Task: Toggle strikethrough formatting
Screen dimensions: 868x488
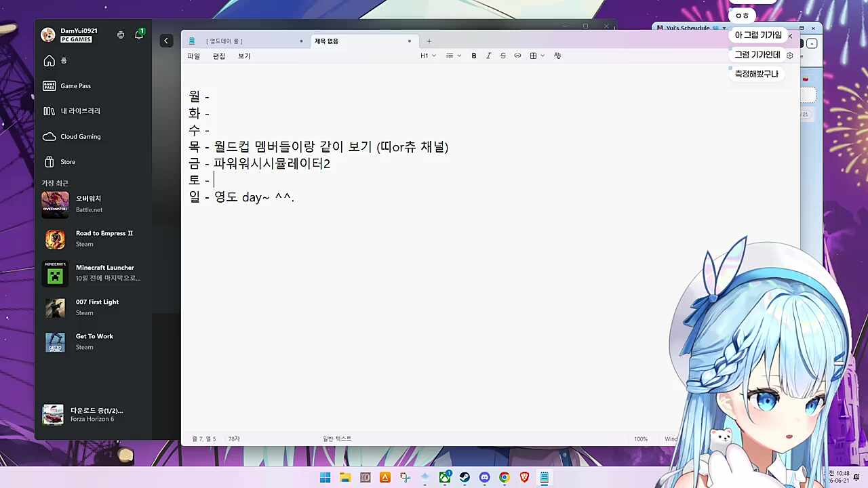Action: click(x=503, y=56)
